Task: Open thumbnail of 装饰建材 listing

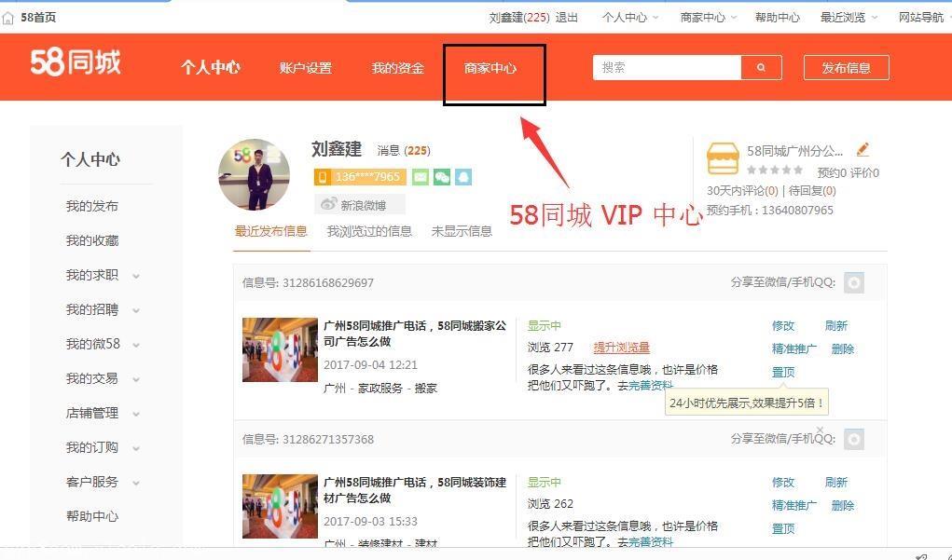Action: click(x=280, y=506)
